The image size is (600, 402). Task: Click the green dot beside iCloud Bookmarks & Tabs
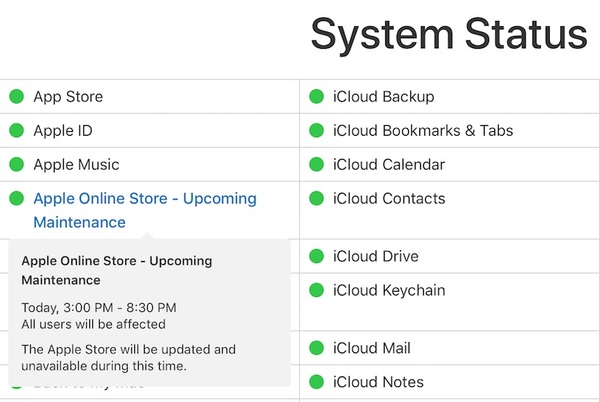point(316,130)
